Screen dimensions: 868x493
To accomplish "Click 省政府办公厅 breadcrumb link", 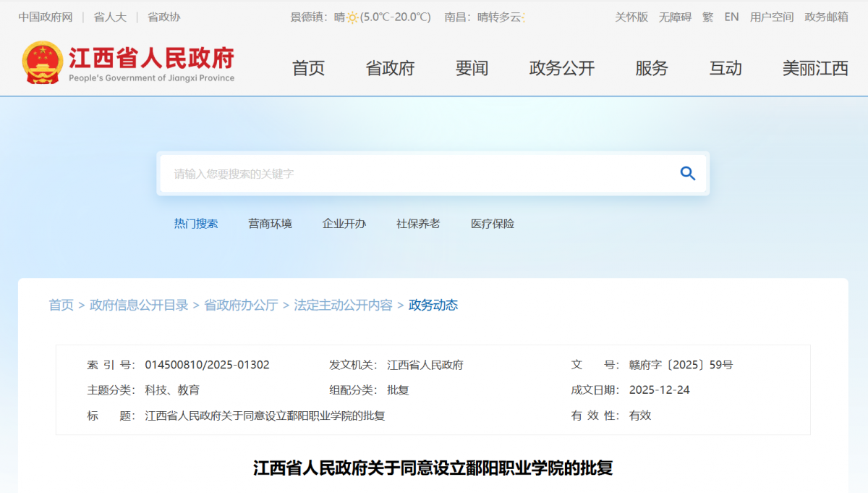I will [241, 305].
